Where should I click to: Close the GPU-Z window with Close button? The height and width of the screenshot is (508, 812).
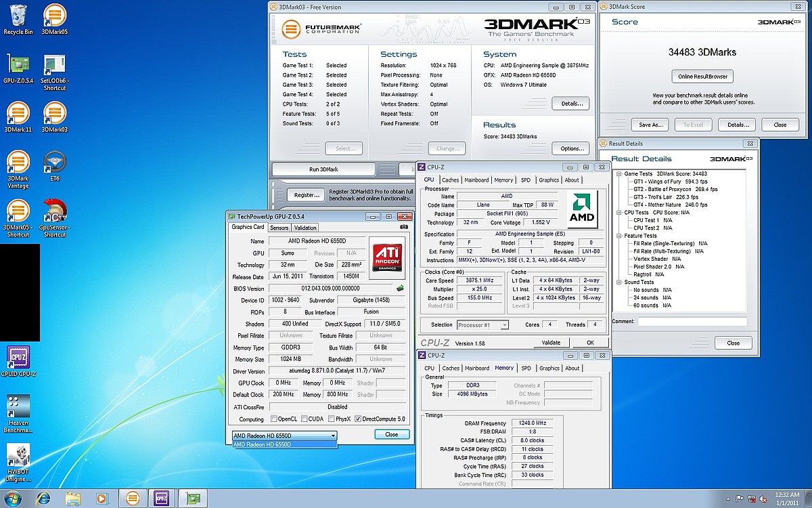pos(391,434)
